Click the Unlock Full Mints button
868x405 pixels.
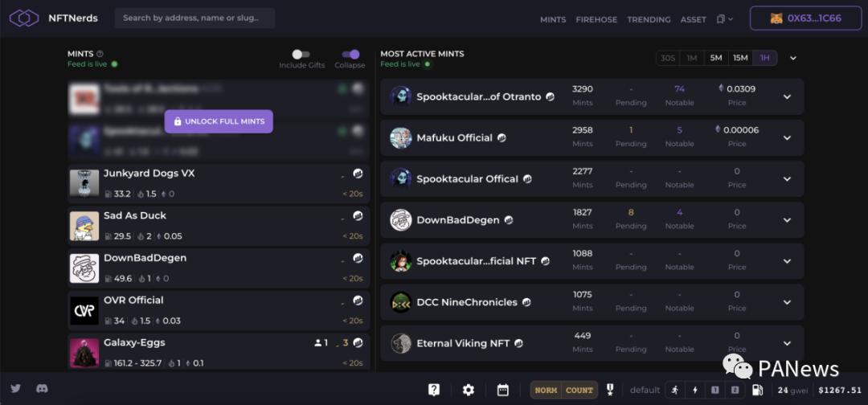tap(219, 121)
